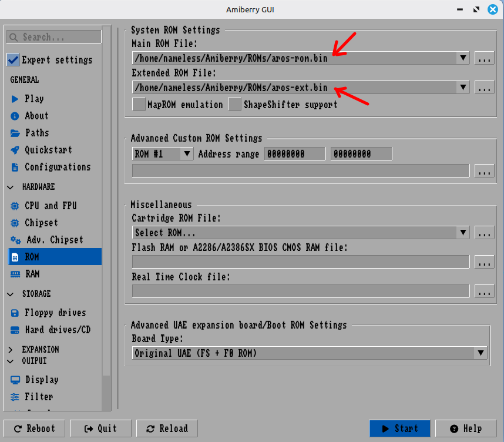504x442 pixels.
Task: Click the Hard drives/CD icon
Action: coord(15,330)
